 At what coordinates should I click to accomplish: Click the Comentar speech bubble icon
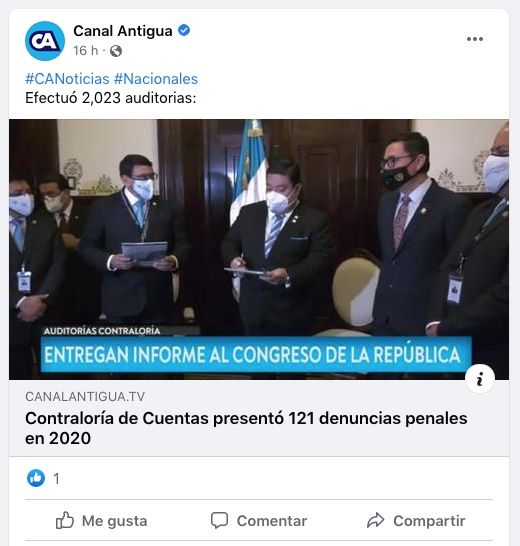coord(219,521)
